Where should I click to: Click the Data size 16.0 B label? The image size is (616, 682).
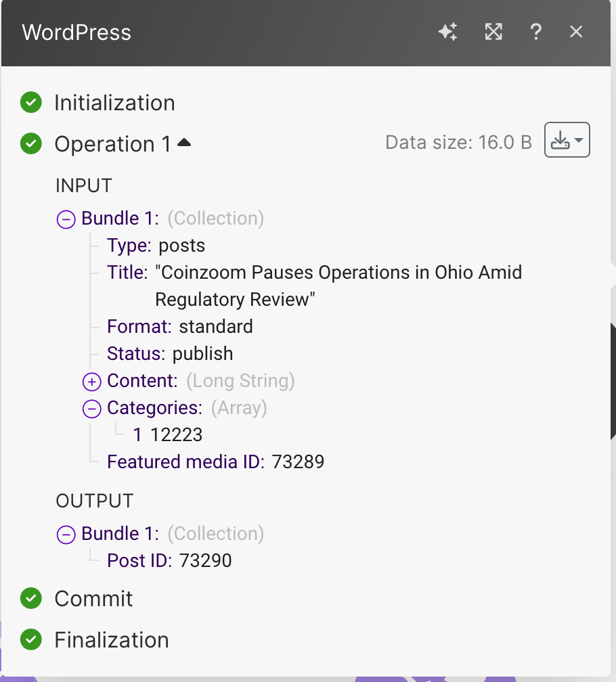coord(458,143)
